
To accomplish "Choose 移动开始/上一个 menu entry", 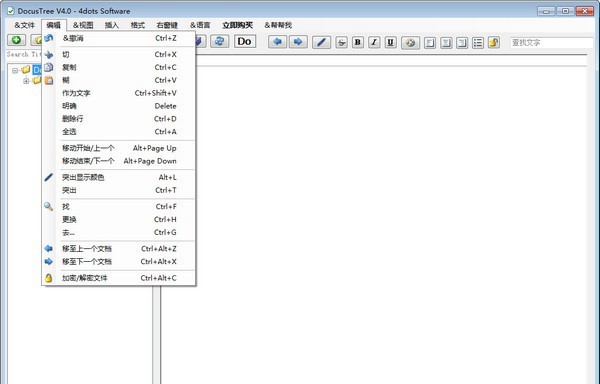I will (x=119, y=148).
